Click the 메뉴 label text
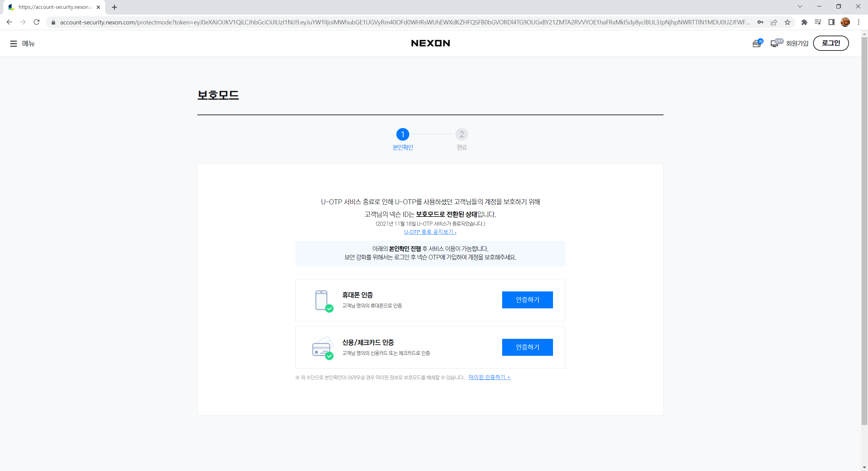The image size is (868, 471). tap(28, 44)
